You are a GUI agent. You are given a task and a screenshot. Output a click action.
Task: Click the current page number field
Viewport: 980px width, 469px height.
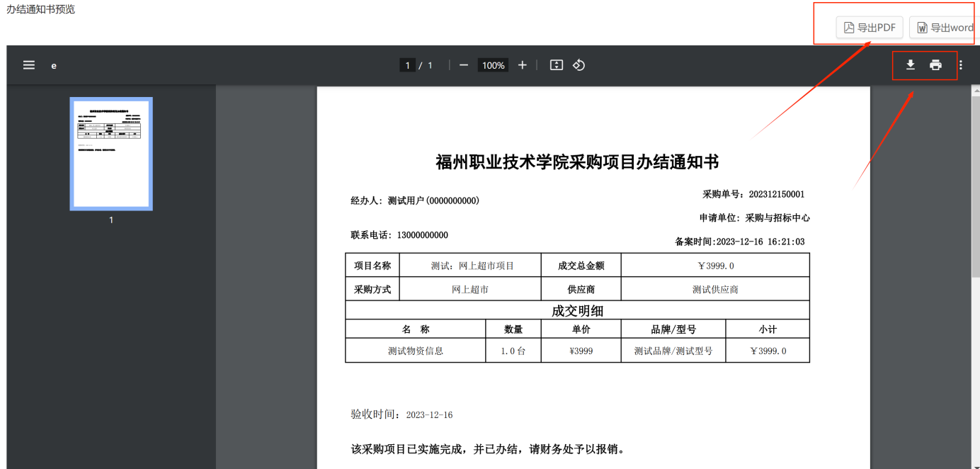[x=407, y=65]
